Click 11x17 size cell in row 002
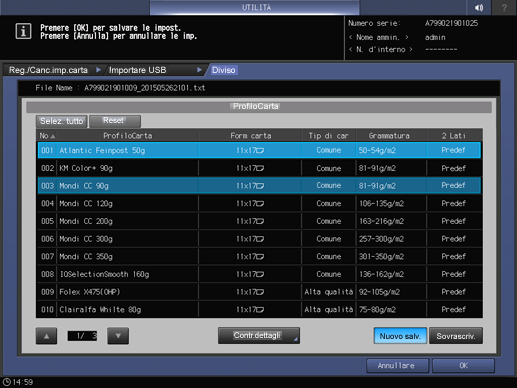This screenshot has width=517, height=388. pos(250,168)
